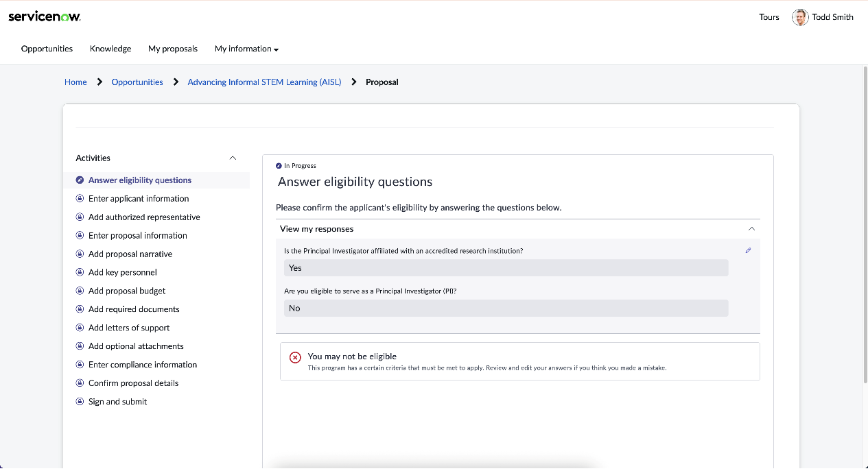This screenshot has height=471, width=868.
Task: Click the Proposal breadcrumb text
Action: [x=382, y=82]
